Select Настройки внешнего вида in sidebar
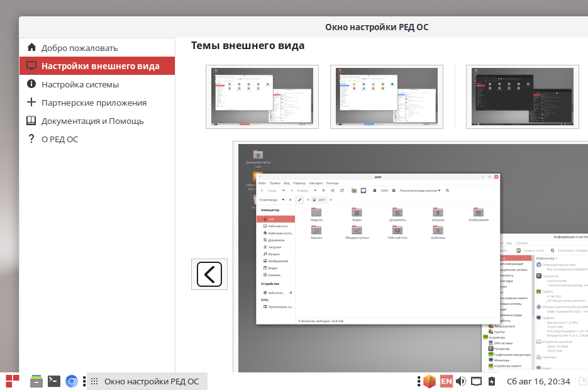The height and width of the screenshot is (390, 588). (97, 66)
